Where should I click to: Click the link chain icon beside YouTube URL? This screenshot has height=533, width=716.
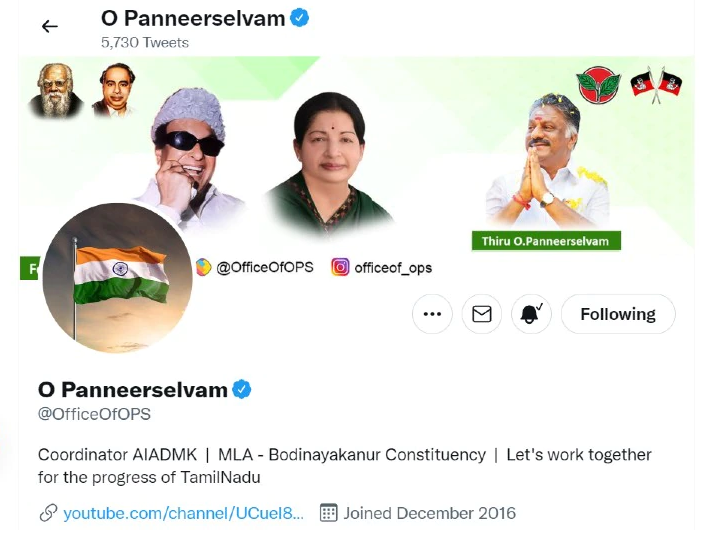[x=48, y=513]
